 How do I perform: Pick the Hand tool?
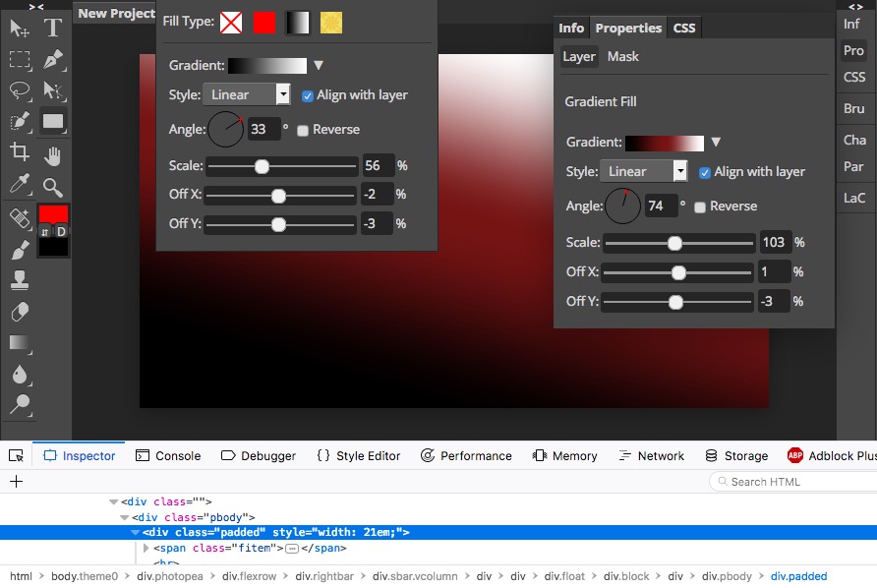click(x=52, y=155)
